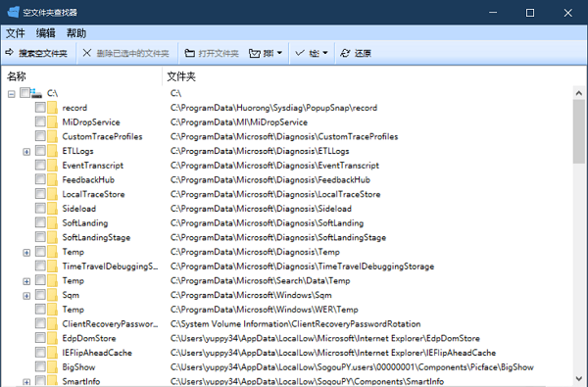Collapse the C:\ root tree node
Image resolution: width=588 pixels, height=387 pixels.
point(12,94)
